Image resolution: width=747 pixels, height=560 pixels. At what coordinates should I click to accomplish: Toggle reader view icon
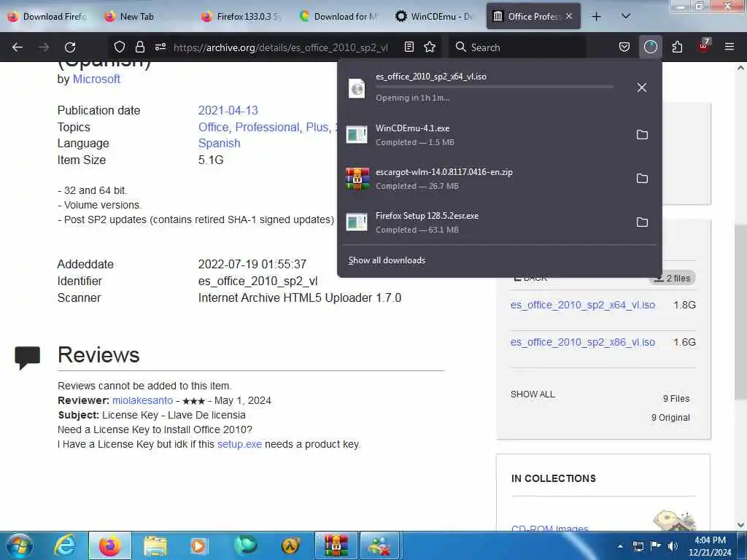409,47
